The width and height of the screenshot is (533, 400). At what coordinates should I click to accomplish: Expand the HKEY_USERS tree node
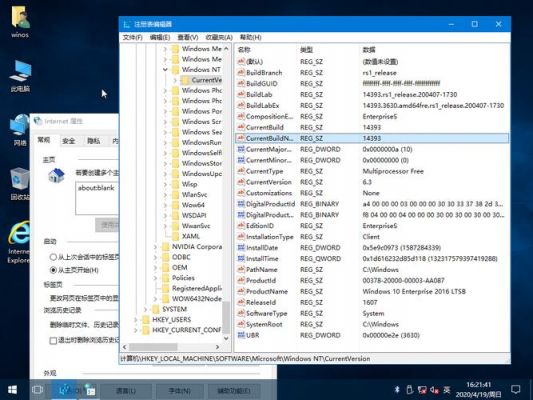click(x=136, y=319)
